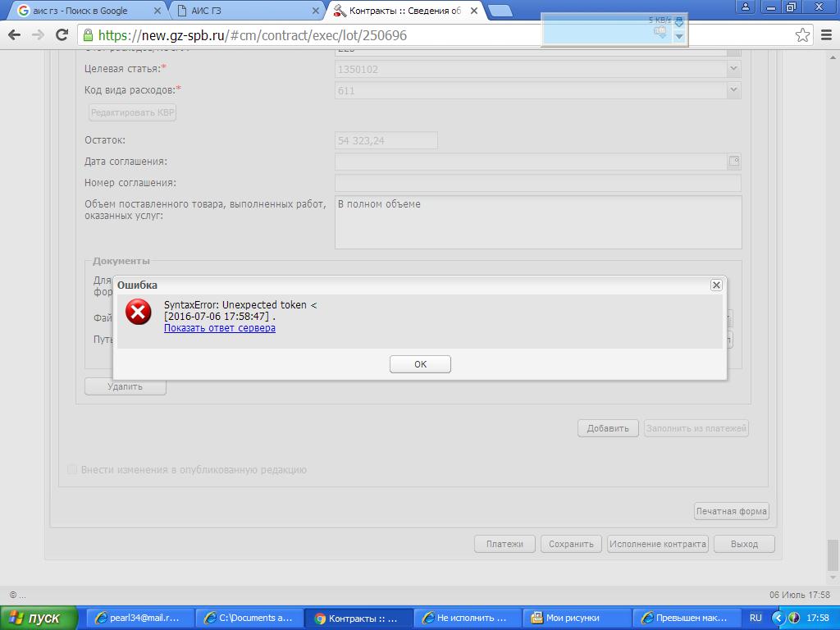840x630 pixels.
Task: Click the Удалить button
Action: click(x=125, y=387)
